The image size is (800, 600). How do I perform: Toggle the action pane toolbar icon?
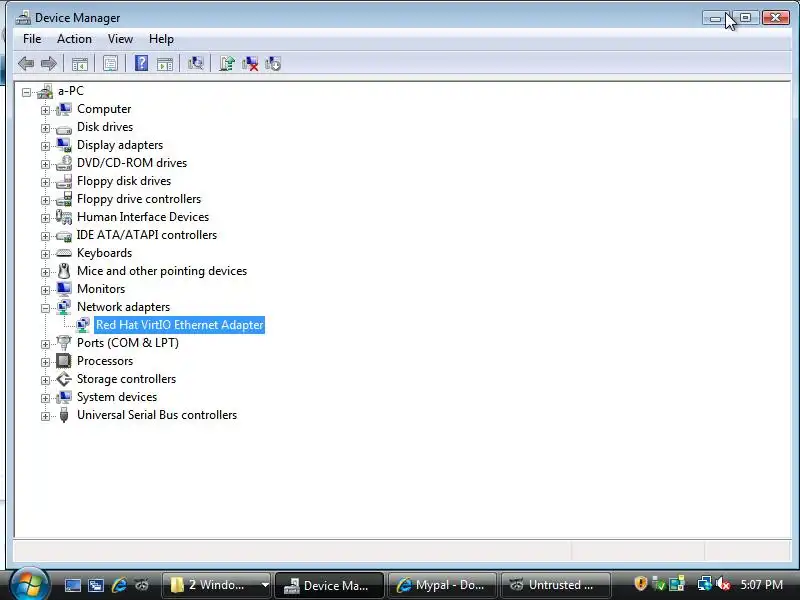pos(165,64)
